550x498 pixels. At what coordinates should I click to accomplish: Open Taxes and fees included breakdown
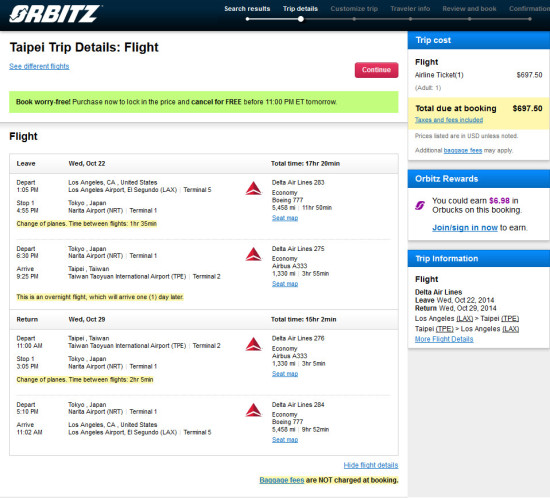tap(449, 120)
